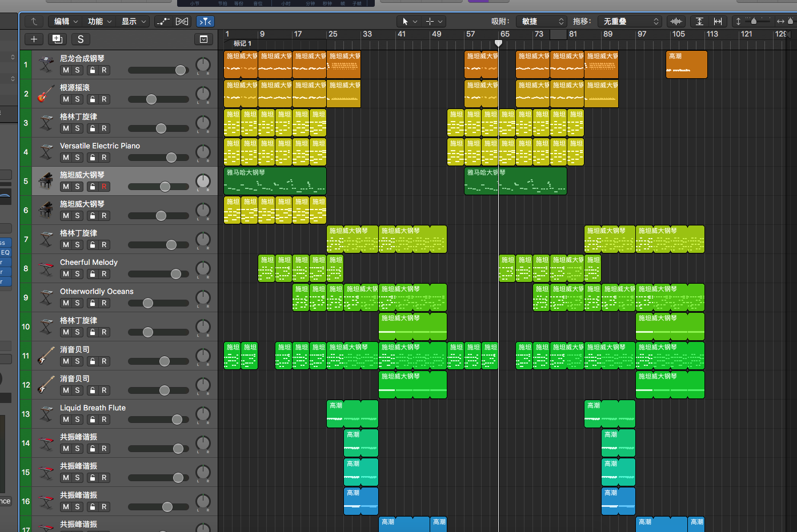Disable record on track 5 施坦威大钢琴
Image resolution: width=797 pixels, height=532 pixels.
pyautogui.click(x=104, y=187)
